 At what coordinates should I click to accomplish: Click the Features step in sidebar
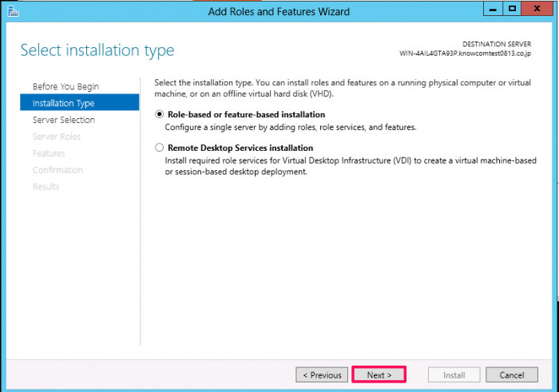pyautogui.click(x=49, y=153)
